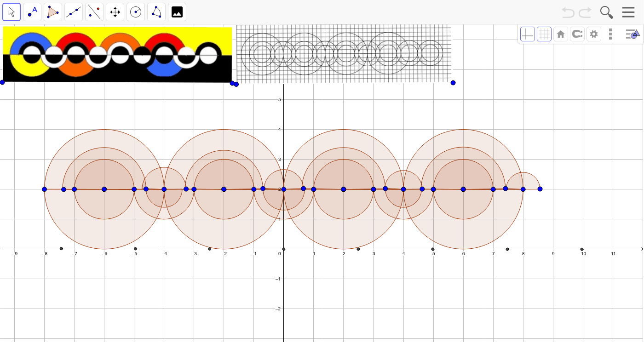
Task: Select small black point at x = 5 on x-axis
Action: (433, 249)
